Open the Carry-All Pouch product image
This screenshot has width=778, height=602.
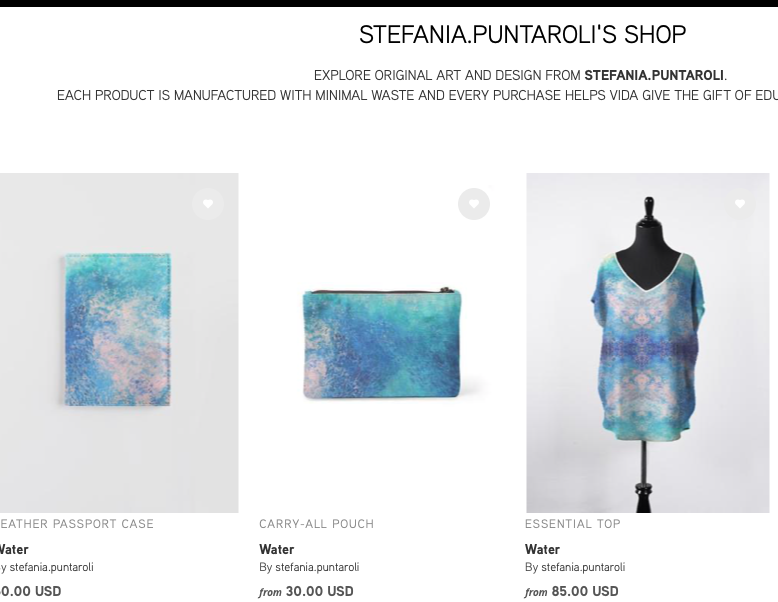[x=382, y=342]
